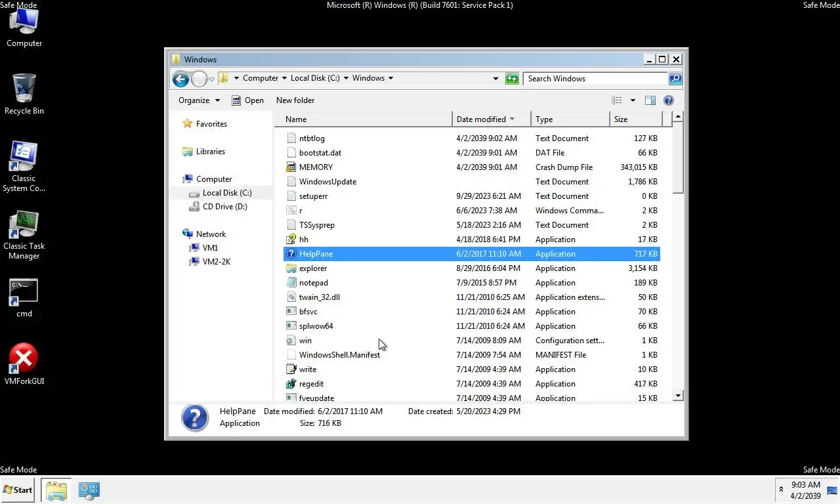
Task: Show hidden system tray icons
Action: pyautogui.click(x=781, y=490)
